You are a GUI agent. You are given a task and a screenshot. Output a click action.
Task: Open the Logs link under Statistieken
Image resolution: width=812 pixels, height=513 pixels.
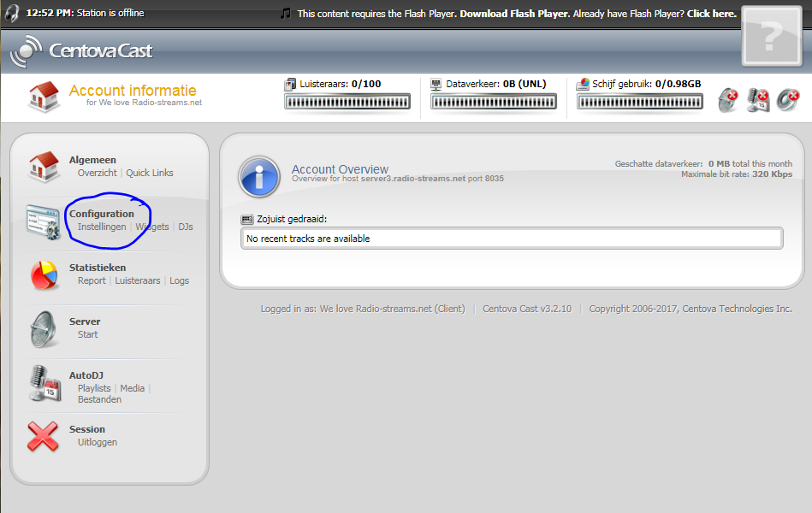coord(179,280)
